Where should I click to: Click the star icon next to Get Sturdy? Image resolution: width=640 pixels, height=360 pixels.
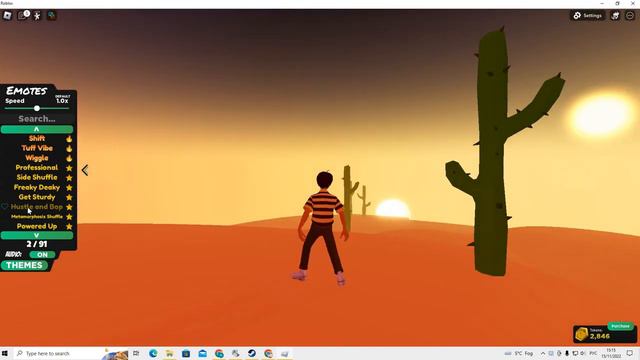click(x=69, y=198)
